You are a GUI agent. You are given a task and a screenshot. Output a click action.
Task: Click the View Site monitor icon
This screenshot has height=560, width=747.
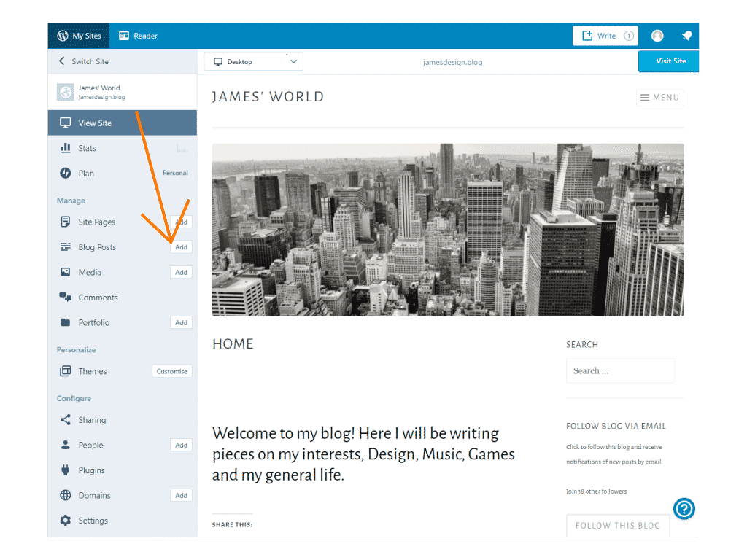(65, 122)
